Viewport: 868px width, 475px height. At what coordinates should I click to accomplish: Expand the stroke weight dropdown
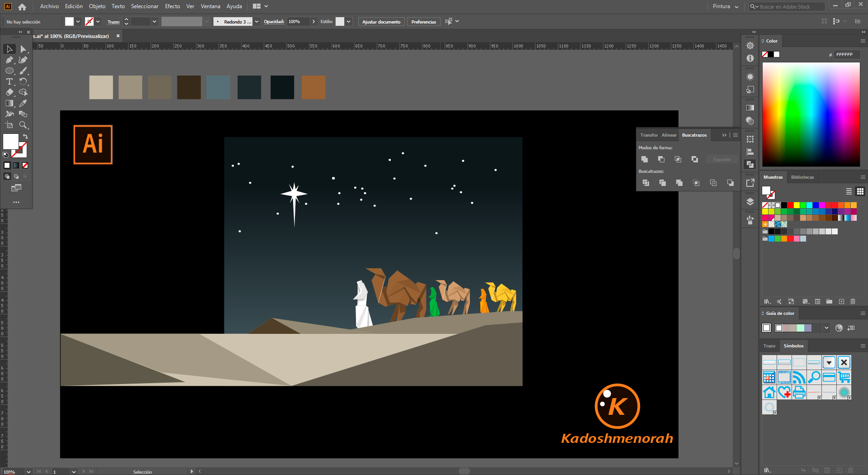[x=155, y=21]
